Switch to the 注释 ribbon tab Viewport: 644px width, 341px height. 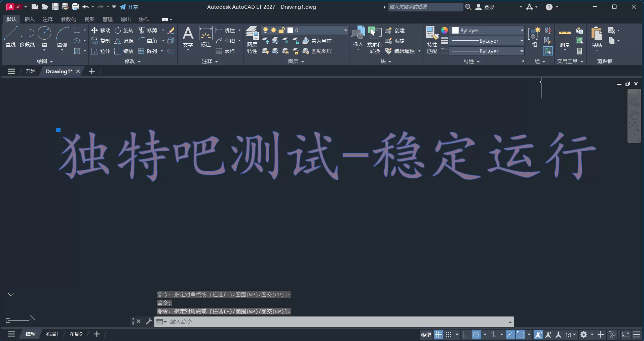tap(47, 19)
